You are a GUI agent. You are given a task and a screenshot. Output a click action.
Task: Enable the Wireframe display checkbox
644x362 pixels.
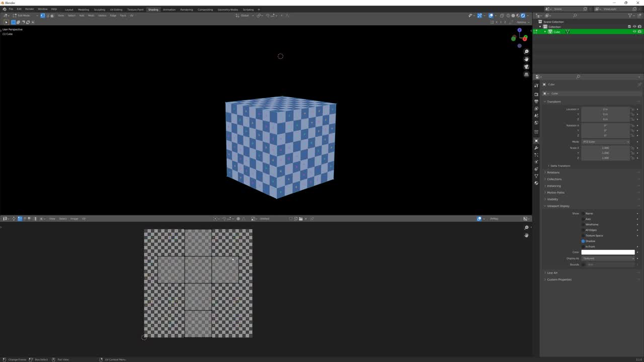[583, 224]
